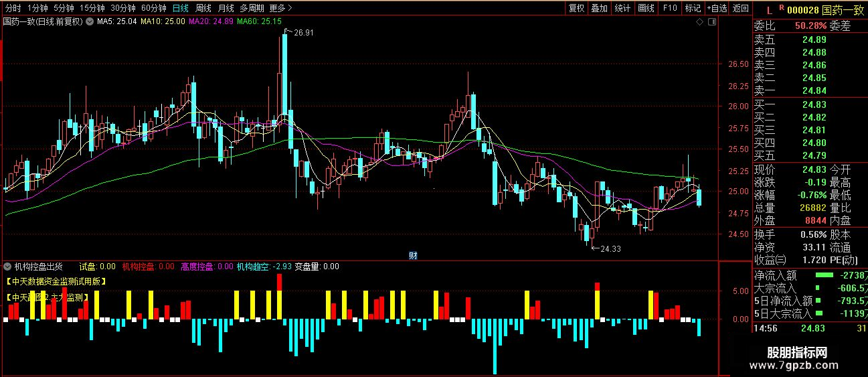The width and height of the screenshot is (868, 377).
Task: Click the L marker beside stock code
Action: pos(770,9)
